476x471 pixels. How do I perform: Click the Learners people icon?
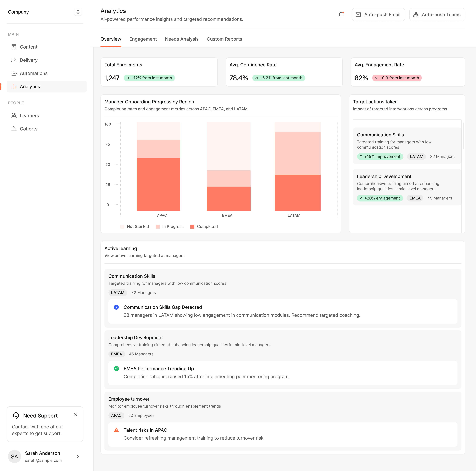[14, 116]
